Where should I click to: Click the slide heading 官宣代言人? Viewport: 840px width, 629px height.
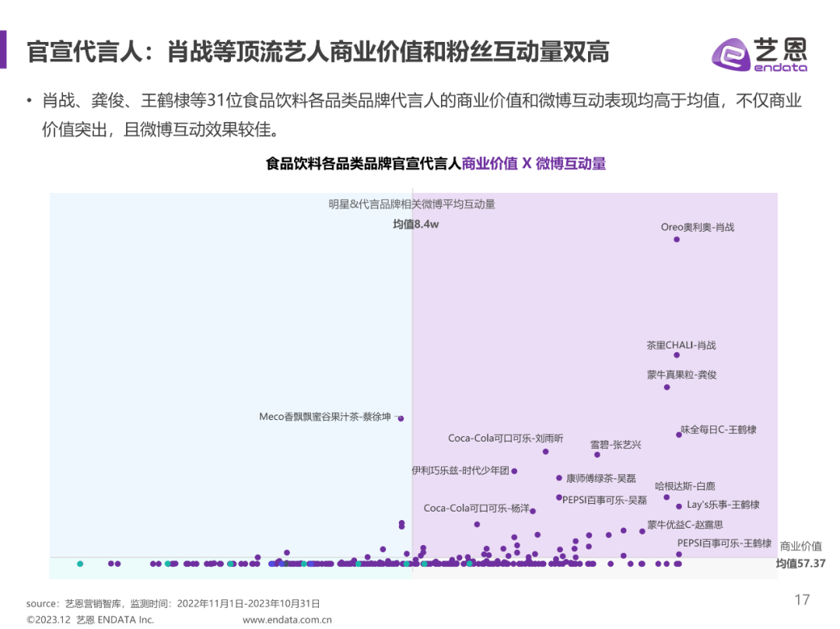85,52
